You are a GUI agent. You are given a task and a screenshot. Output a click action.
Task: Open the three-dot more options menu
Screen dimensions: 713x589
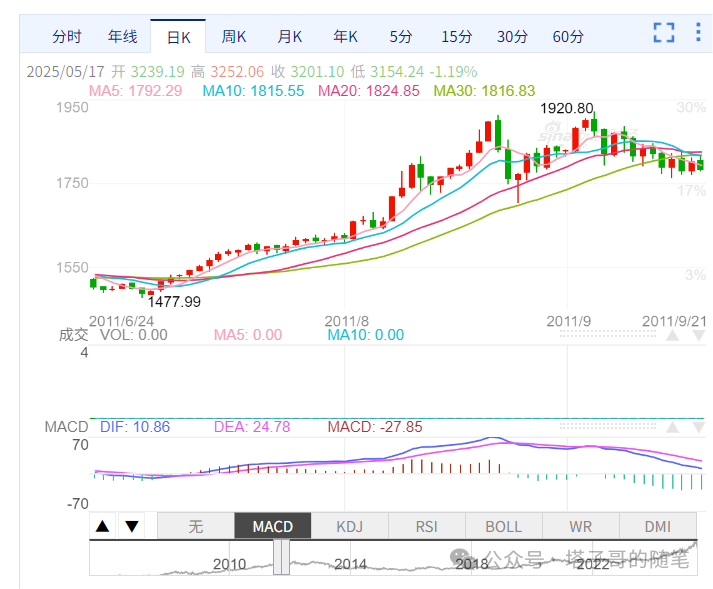point(698,32)
